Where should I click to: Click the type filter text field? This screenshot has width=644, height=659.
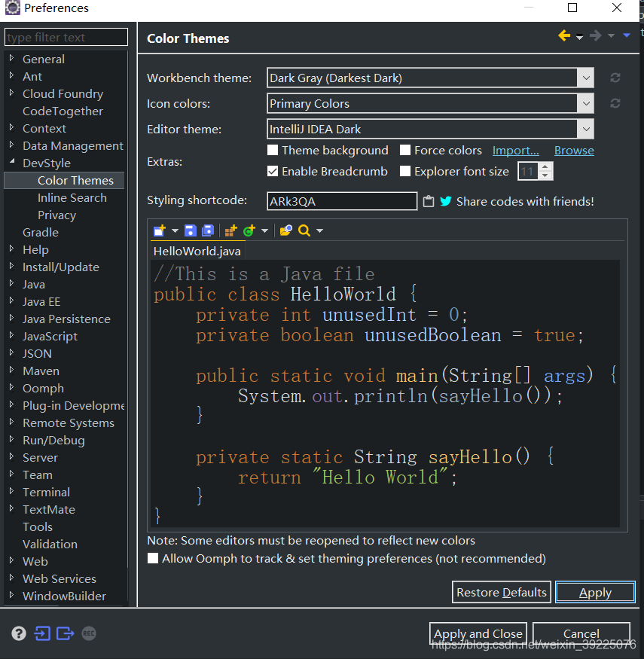pyautogui.click(x=66, y=37)
